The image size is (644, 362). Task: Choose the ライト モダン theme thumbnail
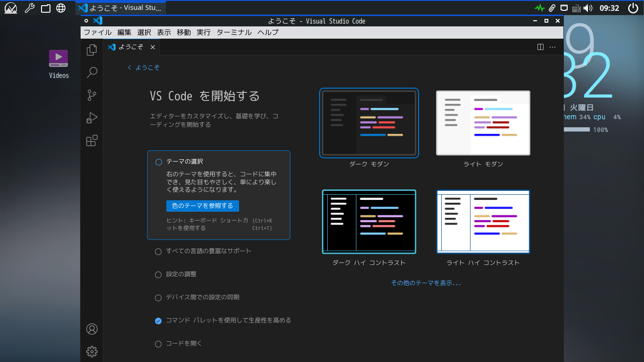(483, 123)
